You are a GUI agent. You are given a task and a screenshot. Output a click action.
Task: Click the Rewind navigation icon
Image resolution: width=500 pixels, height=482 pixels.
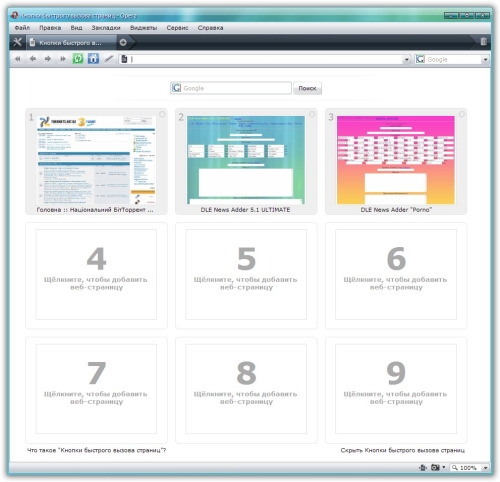point(18,59)
